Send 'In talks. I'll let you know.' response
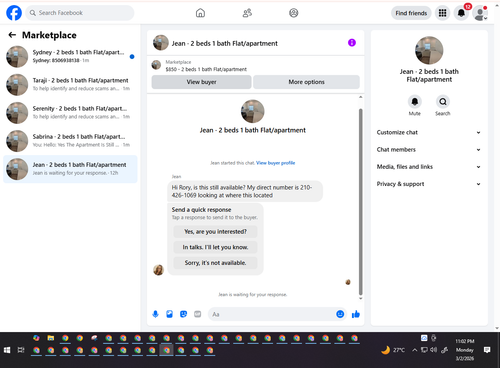The width and height of the screenshot is (500, 368). (215, 247)
